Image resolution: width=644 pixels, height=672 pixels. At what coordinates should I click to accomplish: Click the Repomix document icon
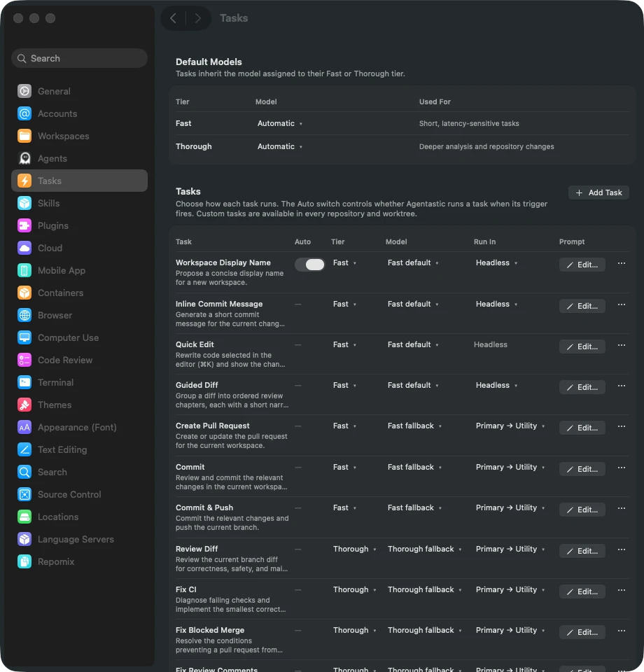click(24, 561)
